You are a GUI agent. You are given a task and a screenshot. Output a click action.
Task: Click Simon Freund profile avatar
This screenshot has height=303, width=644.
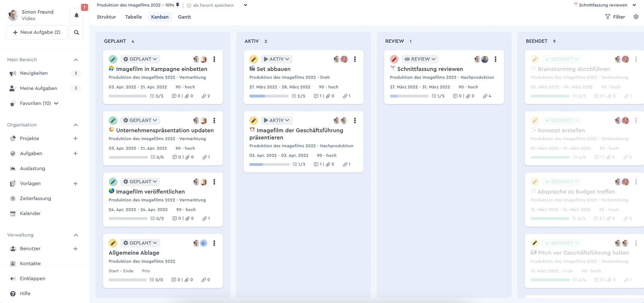coord(13,15)
